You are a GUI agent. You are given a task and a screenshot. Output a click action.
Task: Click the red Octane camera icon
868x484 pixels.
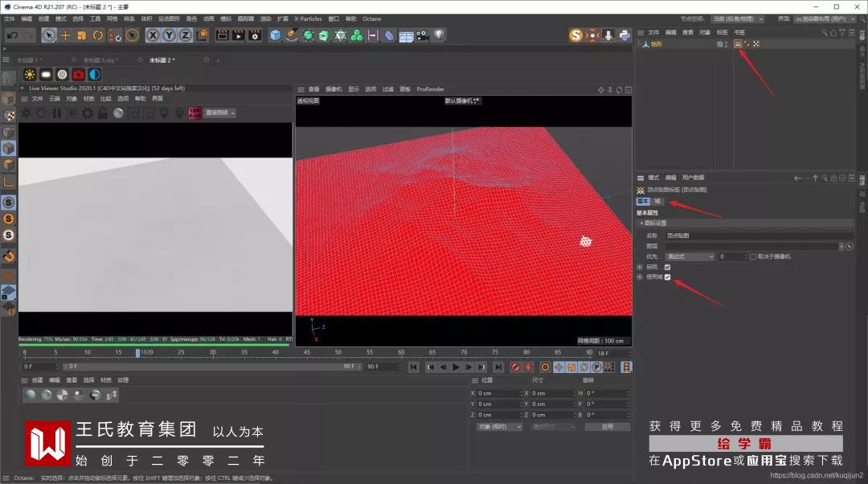click(x=79, y=74)
